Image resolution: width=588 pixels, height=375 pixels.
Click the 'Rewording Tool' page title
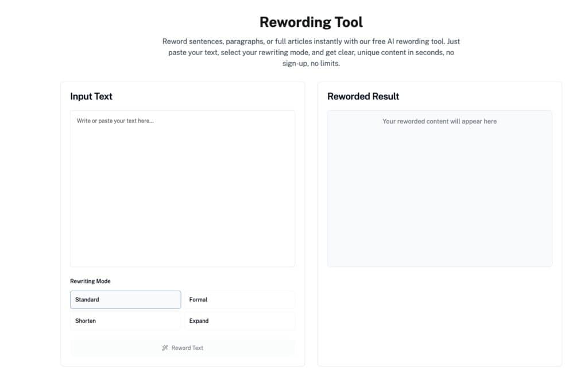311,22
